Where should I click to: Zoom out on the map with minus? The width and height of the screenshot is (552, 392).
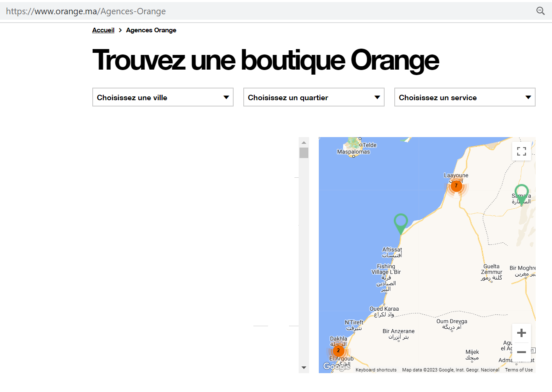521,352
